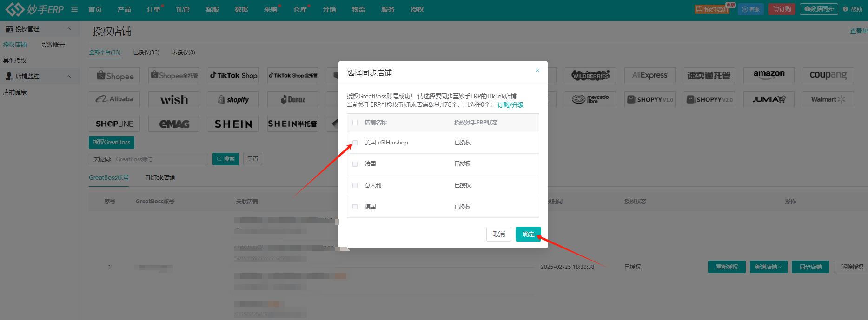Select the TikTok Shop全托管 platform tile

click(x=293, y=75)
